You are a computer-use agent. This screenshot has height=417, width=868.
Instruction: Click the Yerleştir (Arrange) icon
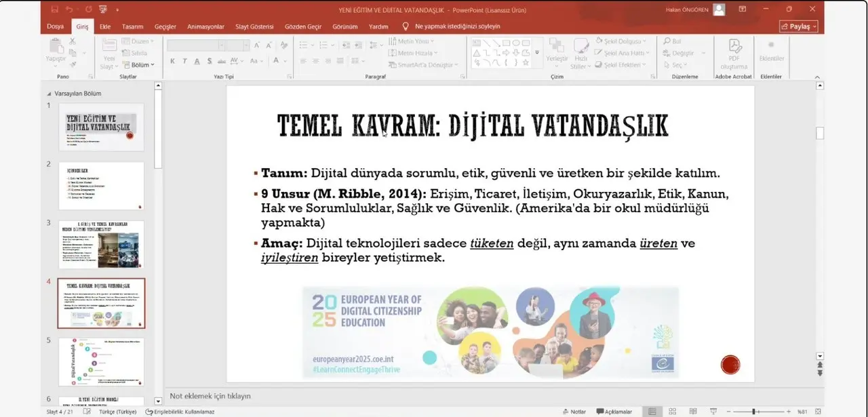[x=557, y=46]
